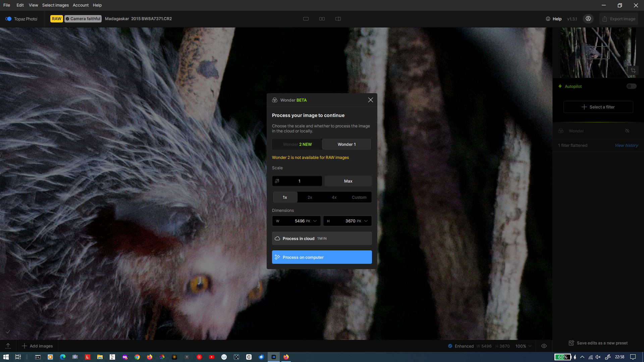The width and height of the screenshot is (644, 362).
Task: Select side-by-side comparison view icon
Action: (322, 19)
